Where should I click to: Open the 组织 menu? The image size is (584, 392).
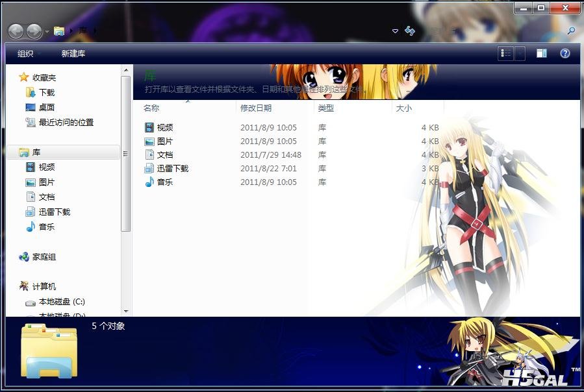25,54
